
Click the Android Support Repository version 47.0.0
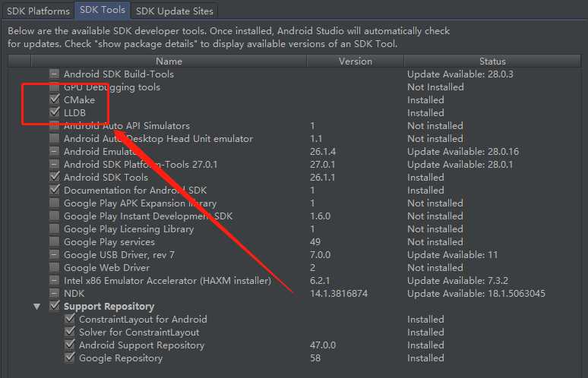coord(323,345)
